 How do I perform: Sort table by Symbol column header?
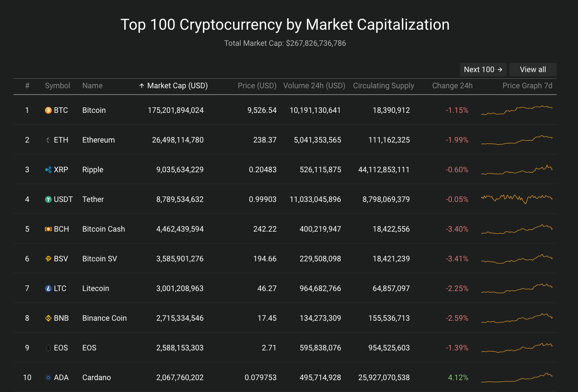pos(58,86)
